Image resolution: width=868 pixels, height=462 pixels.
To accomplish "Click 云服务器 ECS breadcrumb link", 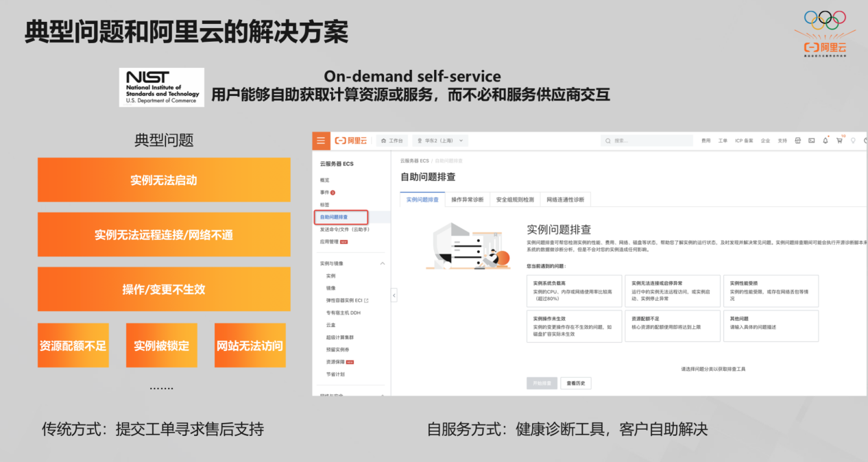I will pyautogui.click(x=415, y=160).
